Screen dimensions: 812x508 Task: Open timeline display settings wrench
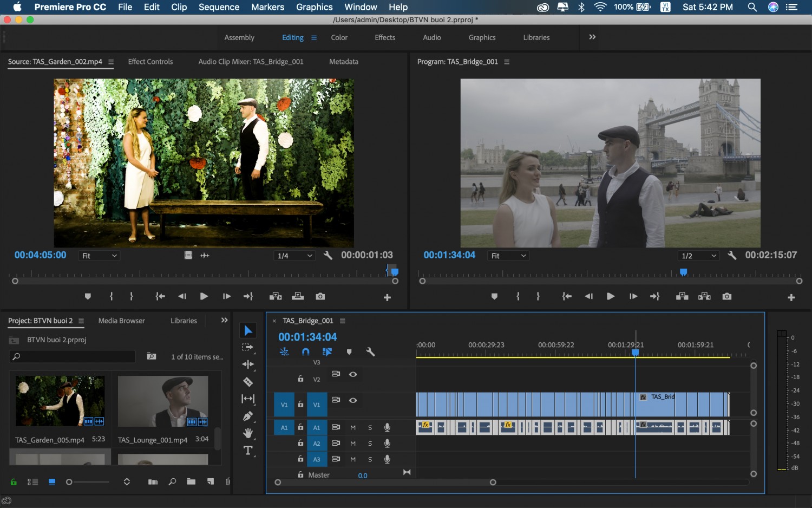click(370, 352)
